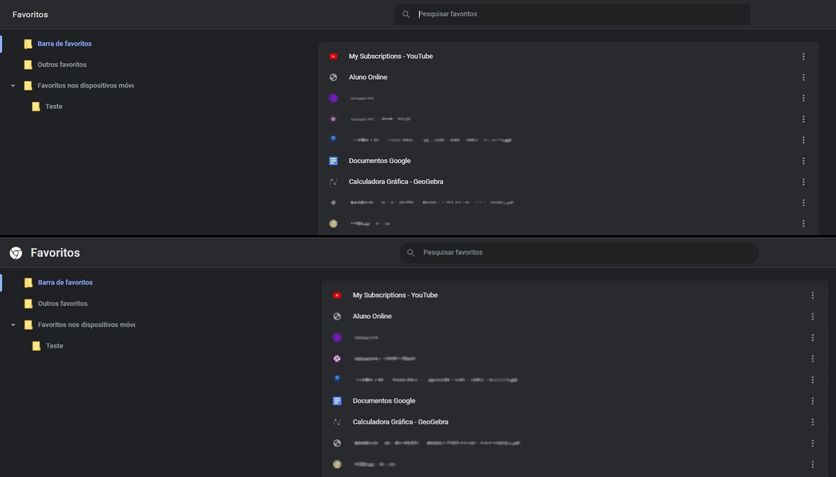Image resolution: width=836 pixels, height=477 pixels.
Task: Open three-dot menu for Documentos Google, lower screenshot
Action: point(813,401)
